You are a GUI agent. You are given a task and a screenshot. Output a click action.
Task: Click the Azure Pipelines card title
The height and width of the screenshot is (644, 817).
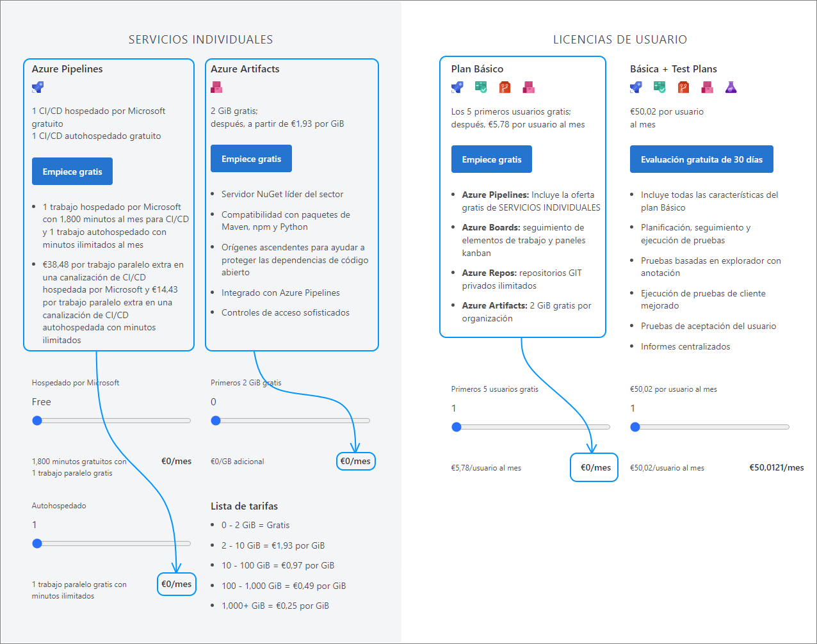pos(67,69)
